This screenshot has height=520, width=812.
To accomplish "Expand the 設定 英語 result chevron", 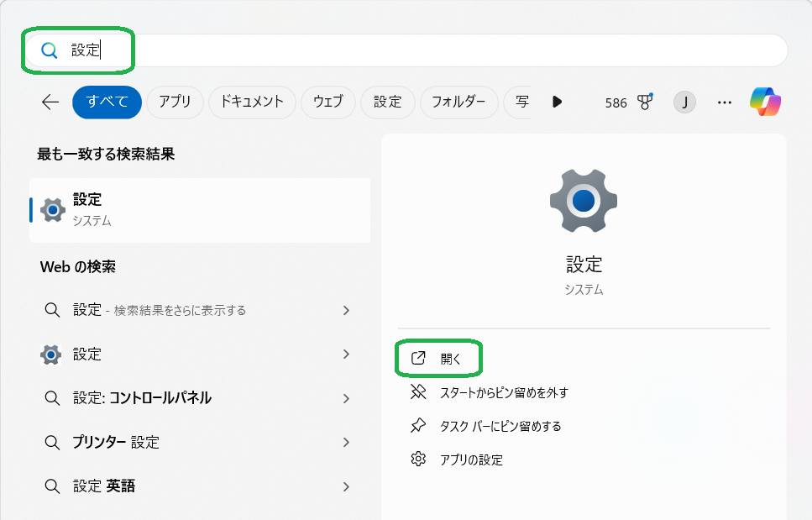I will tap(346, 486).
